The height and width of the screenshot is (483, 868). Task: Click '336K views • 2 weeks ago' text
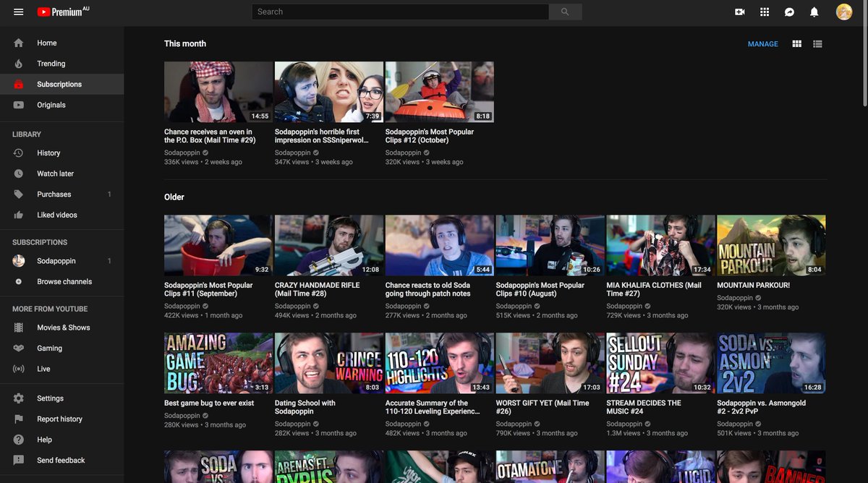tap(203, 163)
